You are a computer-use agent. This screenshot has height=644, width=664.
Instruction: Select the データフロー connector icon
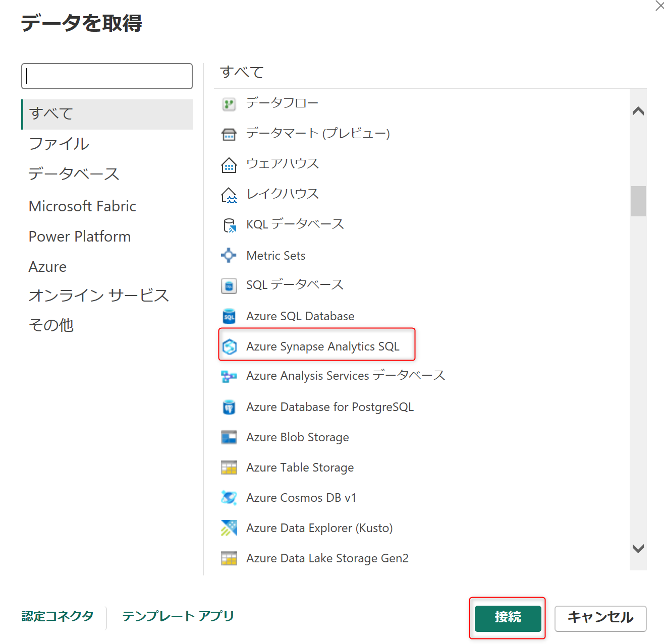(x=229, y=103)
